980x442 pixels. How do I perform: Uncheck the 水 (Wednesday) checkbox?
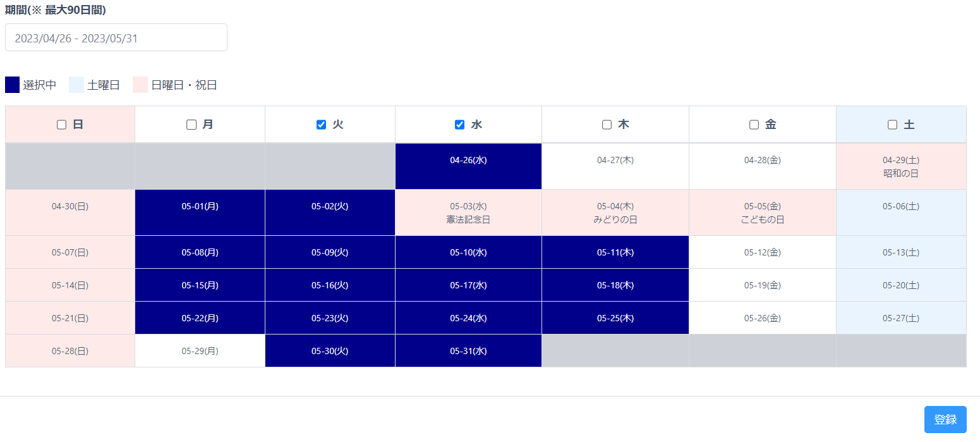point(459,125)
